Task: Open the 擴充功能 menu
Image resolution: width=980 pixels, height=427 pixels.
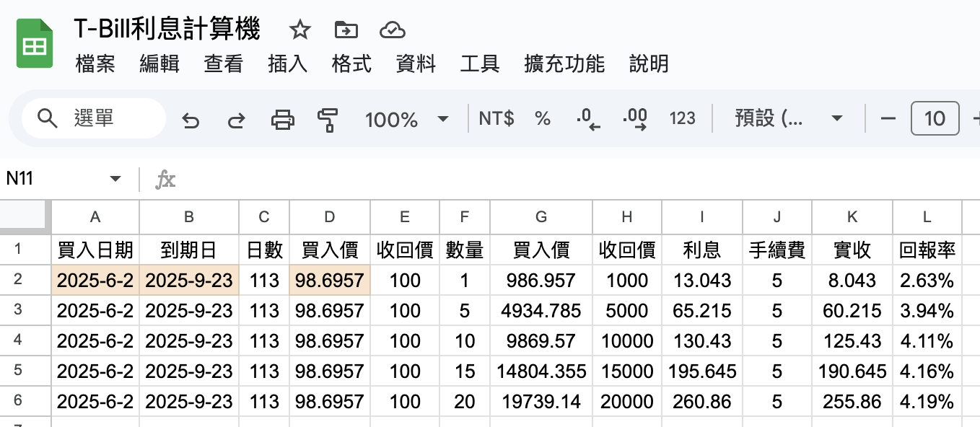Action: coord(564,64)
